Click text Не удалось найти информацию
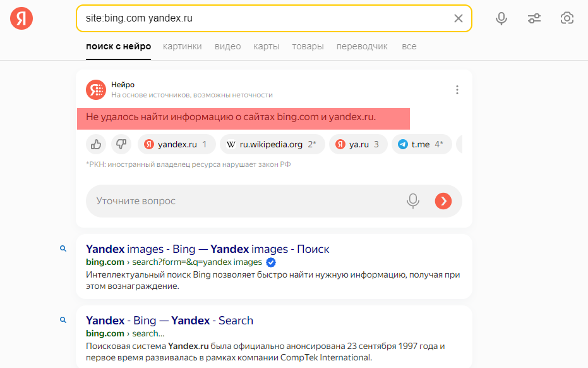 [231, 117]
